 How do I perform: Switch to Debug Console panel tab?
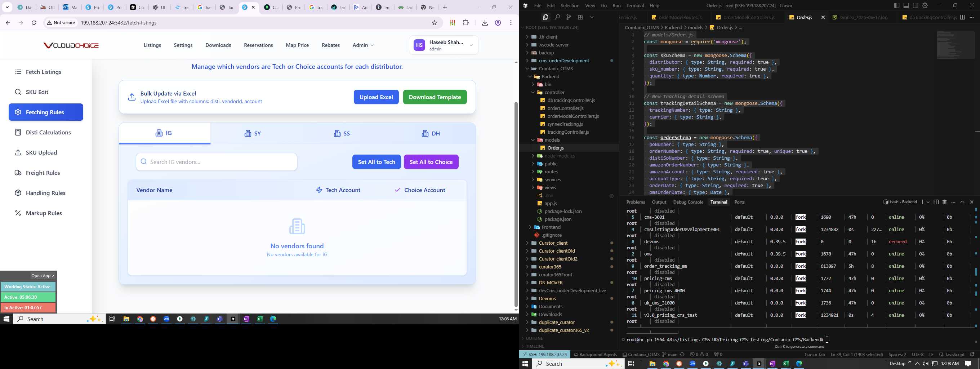click(688, 202)
